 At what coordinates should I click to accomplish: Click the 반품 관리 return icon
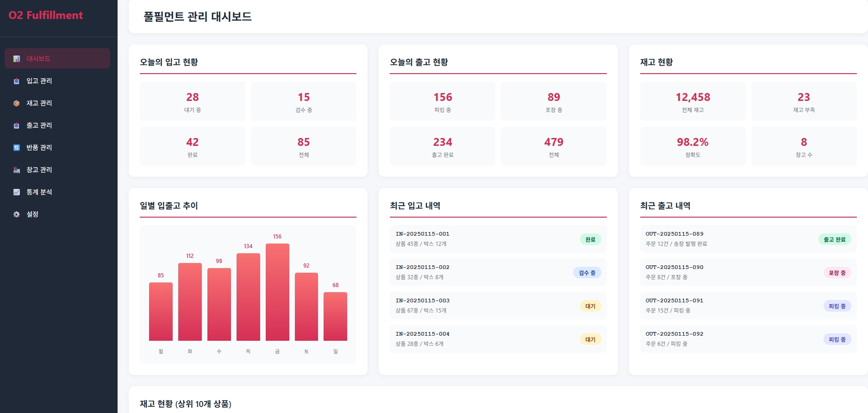point(17,148)
